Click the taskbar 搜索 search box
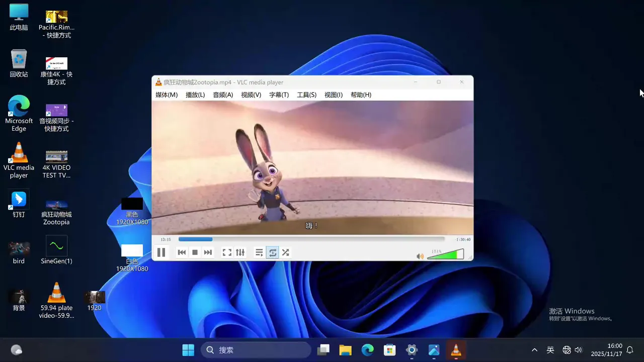644x362 pixels. coord(256,350)
